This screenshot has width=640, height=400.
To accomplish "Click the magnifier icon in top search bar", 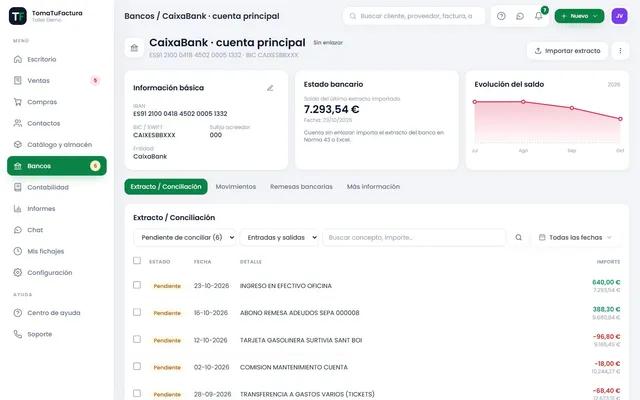I will (x=353, y=16).
